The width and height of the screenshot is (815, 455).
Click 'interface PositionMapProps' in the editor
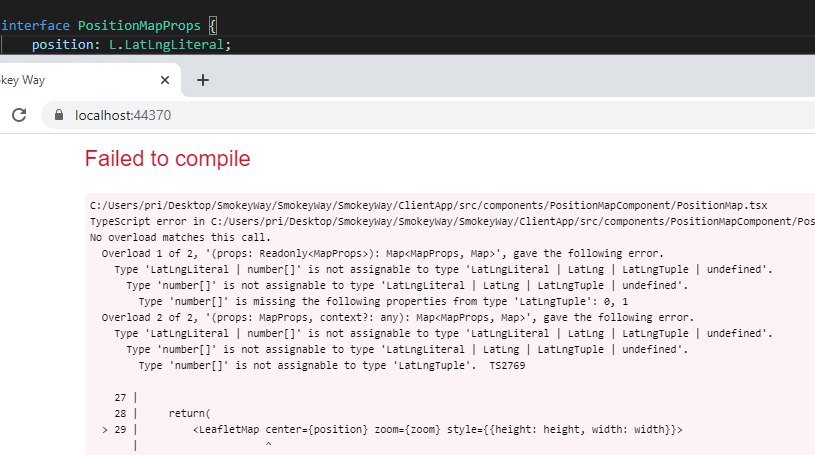[x=101, y=25]
